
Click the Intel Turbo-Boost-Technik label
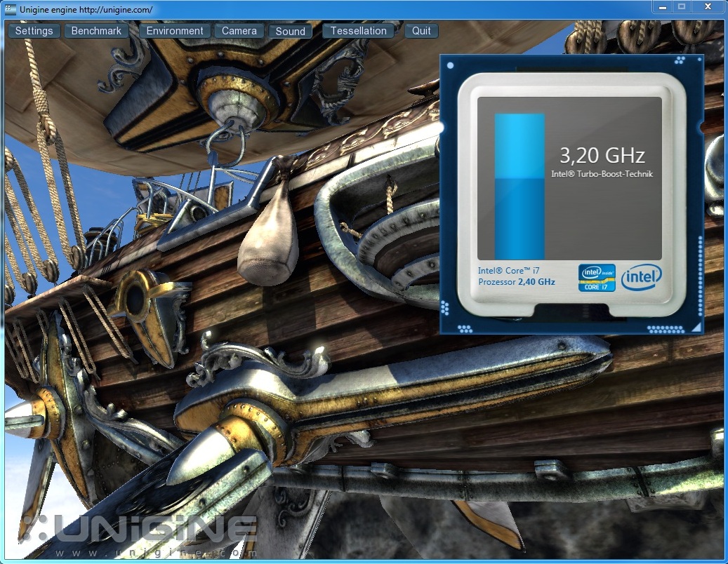602,174
